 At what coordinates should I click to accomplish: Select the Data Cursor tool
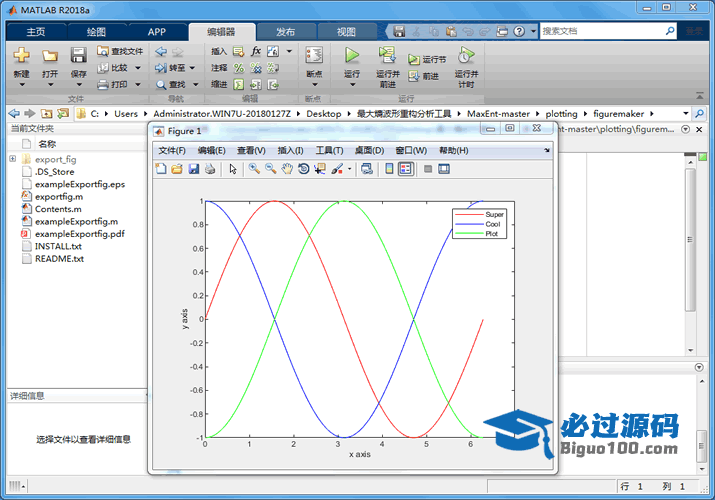pyautogui.click(x=320, y=169)
